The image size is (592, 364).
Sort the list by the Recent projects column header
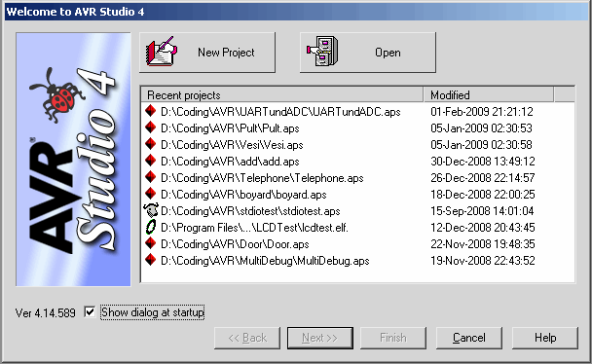point(282,94)
